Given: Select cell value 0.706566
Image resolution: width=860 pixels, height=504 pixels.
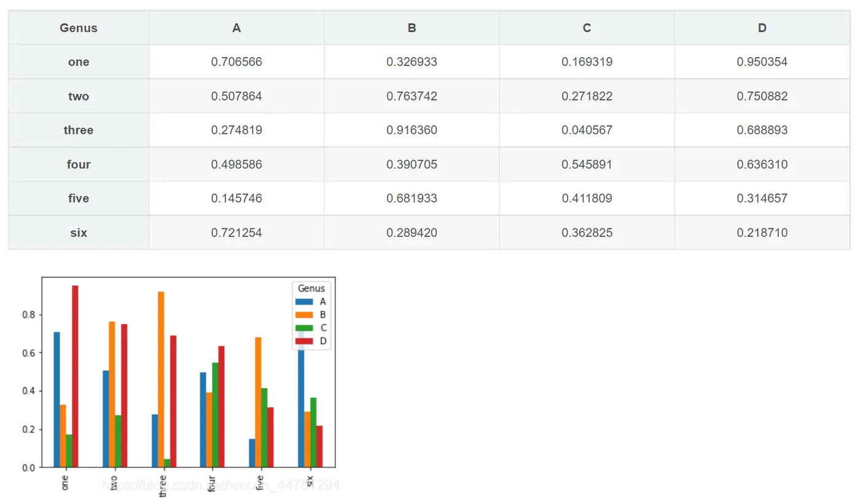Looking at the screenshot, I should pos(237,62).
